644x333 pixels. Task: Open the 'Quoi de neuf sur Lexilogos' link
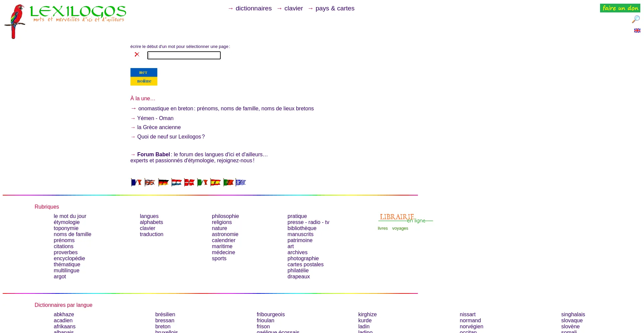click(x=171, y=137)
